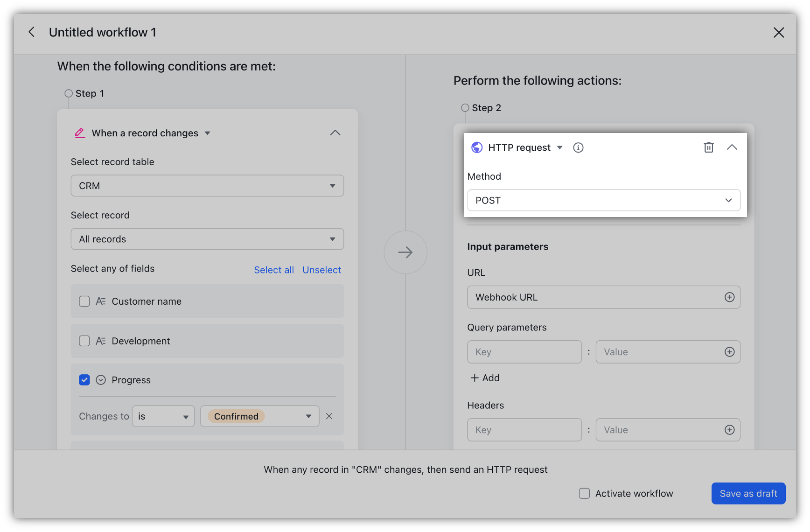Enable the Development field checkbox
The height and width of the screenshot is (532, 810).
(84, 341)
